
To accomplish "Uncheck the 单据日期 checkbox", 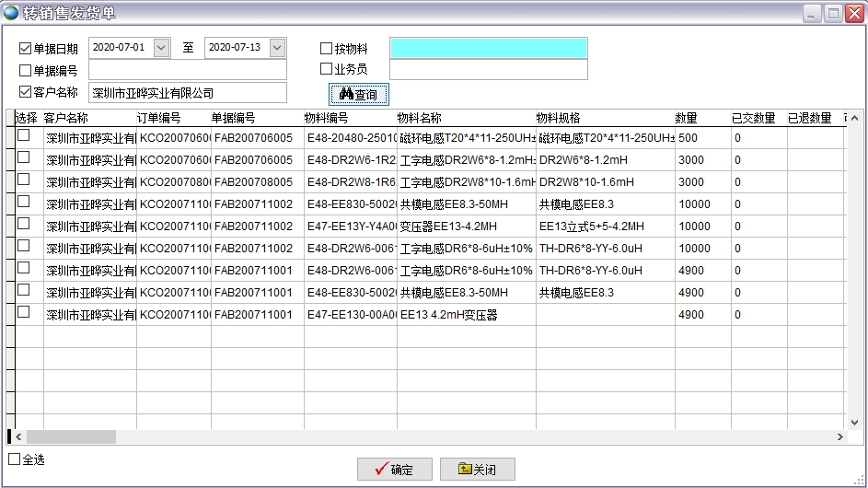I will point(26,48).
